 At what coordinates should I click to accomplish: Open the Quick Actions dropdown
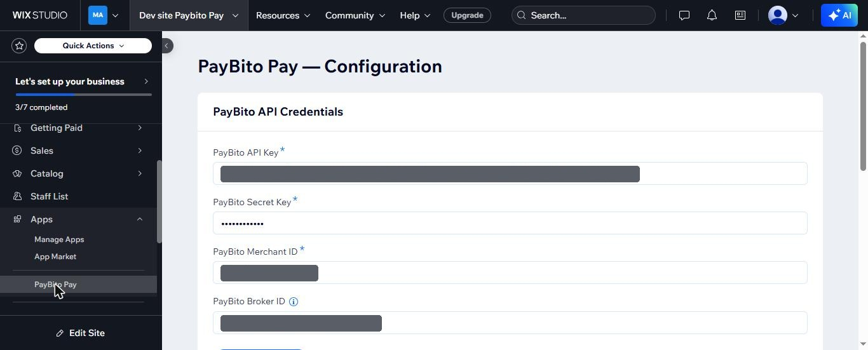tap(93, 46)
